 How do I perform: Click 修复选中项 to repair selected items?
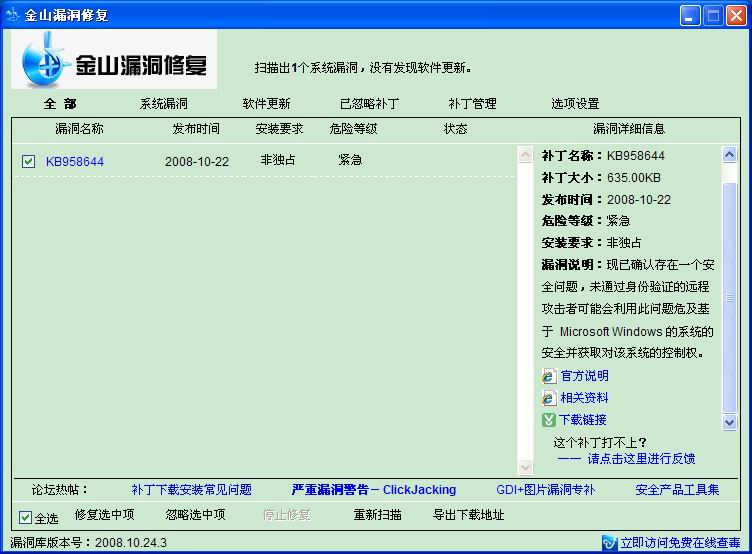[x=105, y=515]
